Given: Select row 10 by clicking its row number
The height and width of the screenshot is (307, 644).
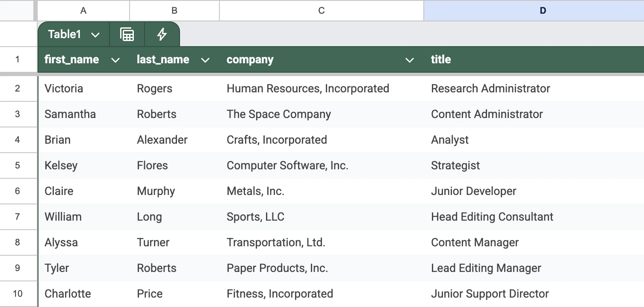Looking at the screenshot, I should coord(18,294).
